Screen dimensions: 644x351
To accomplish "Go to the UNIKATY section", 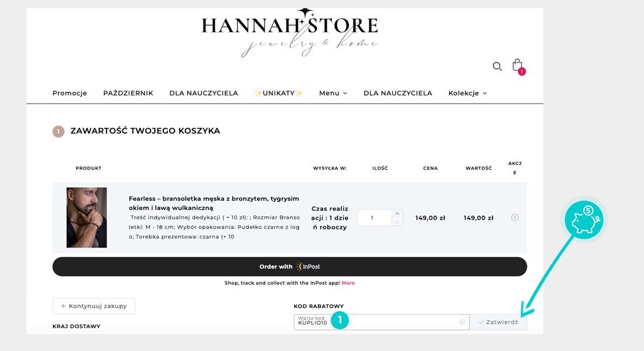I will tap(278, 93).
